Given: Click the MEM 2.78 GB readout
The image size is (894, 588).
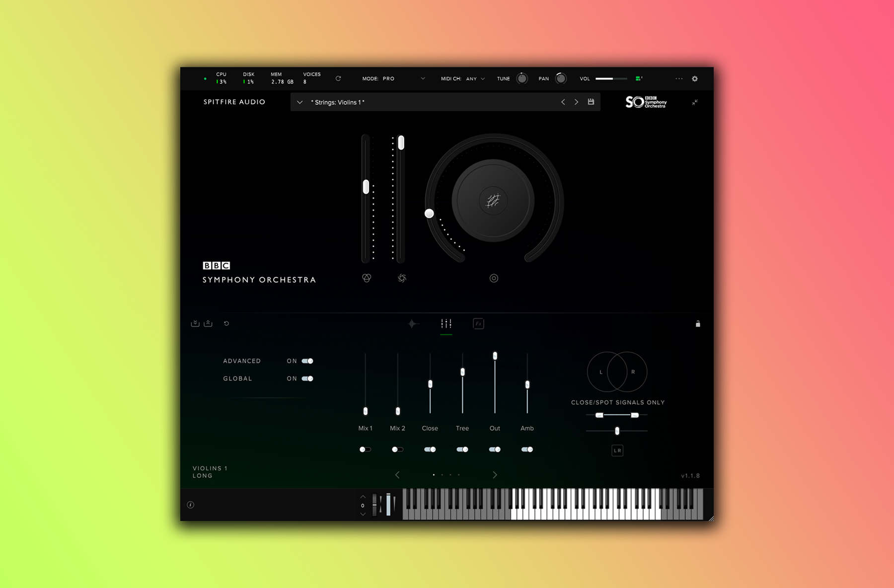Looking at the screenshot, I should point(282,78).
